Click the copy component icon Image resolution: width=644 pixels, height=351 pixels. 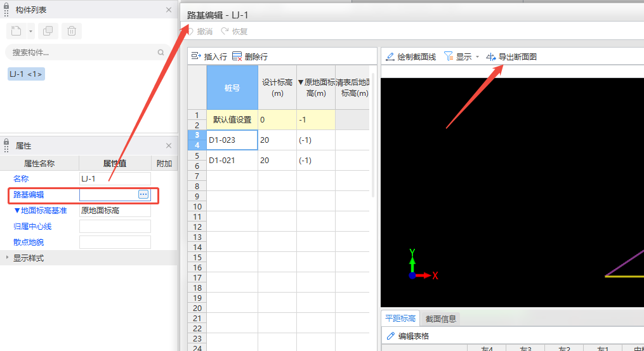[x=48, y=30]
